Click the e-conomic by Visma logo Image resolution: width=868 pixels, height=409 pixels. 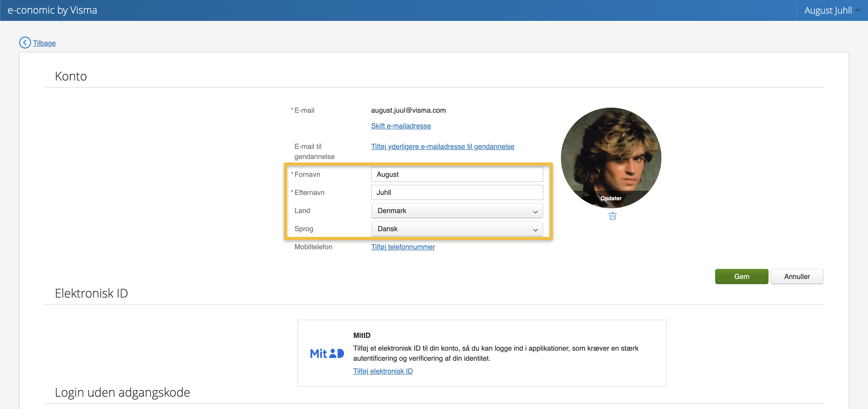tap(52, 10)
